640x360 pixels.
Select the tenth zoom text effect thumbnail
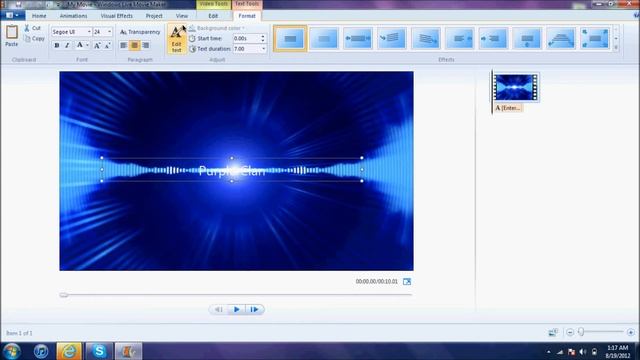click(595, 39)
